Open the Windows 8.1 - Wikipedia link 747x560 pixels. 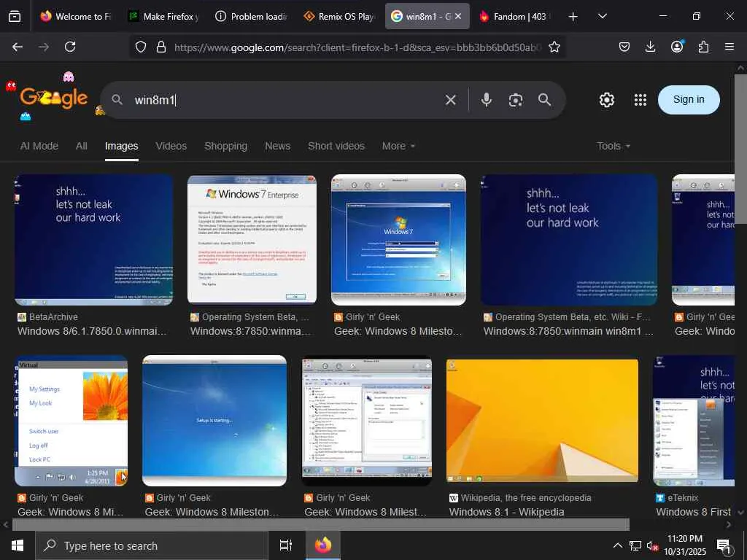tap(506, 512)
